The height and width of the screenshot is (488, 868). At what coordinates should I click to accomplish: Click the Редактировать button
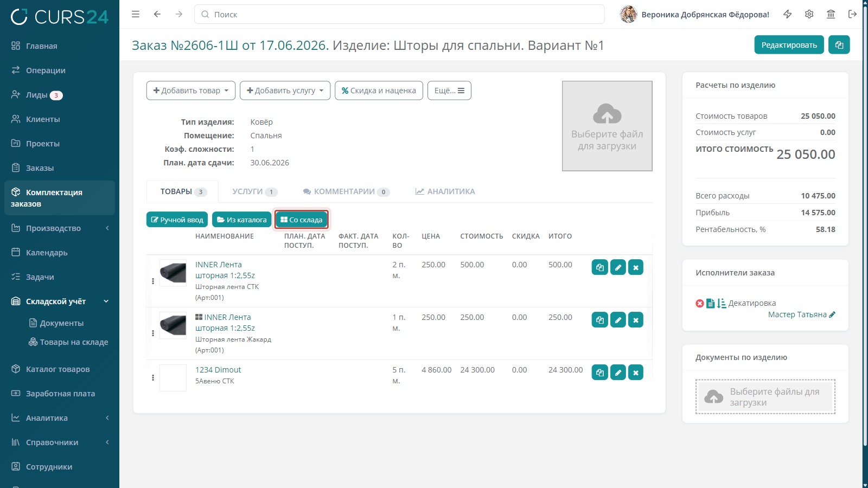(789, 44)
